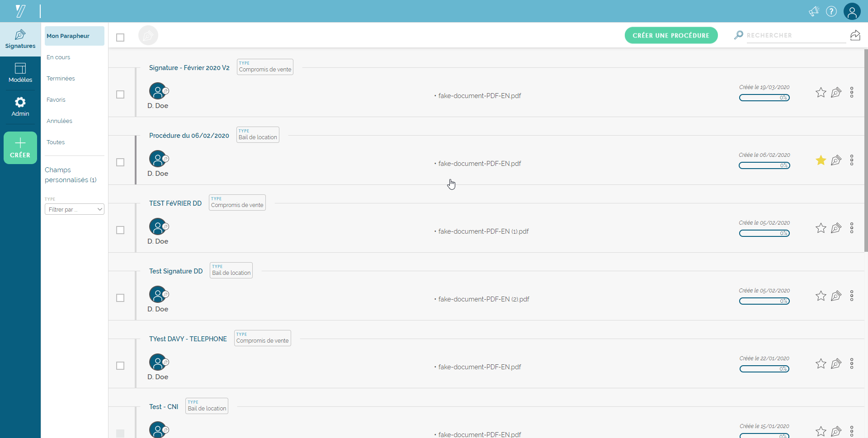Viewport: 868px width, 438px height.
Task: Open three-dot menu for Procédure du 06/02/2020
Action: tap(851, 160)
